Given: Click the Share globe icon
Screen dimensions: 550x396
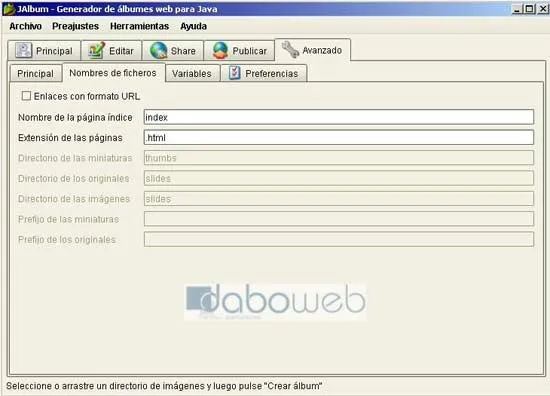Looking at the screenshot, I should point(159,51).
